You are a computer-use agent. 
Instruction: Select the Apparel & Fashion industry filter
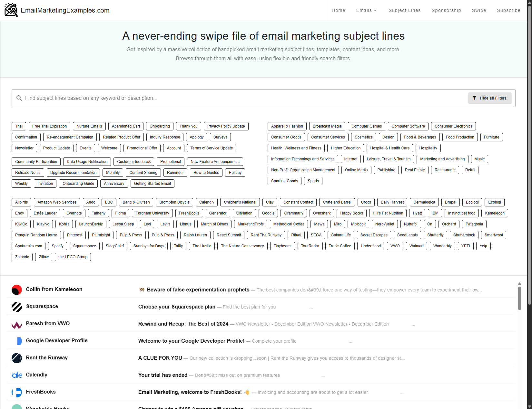pyautogui.click(x=287, y=126)
